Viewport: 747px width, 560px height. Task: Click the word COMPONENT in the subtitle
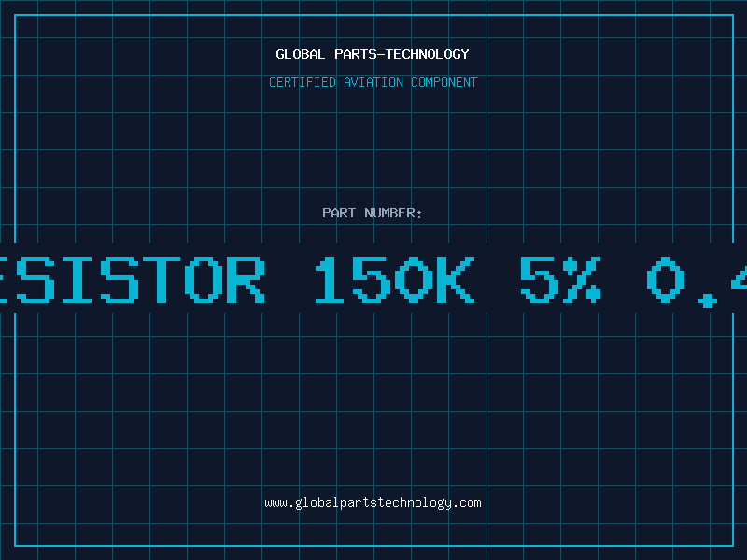coord(444,82)
